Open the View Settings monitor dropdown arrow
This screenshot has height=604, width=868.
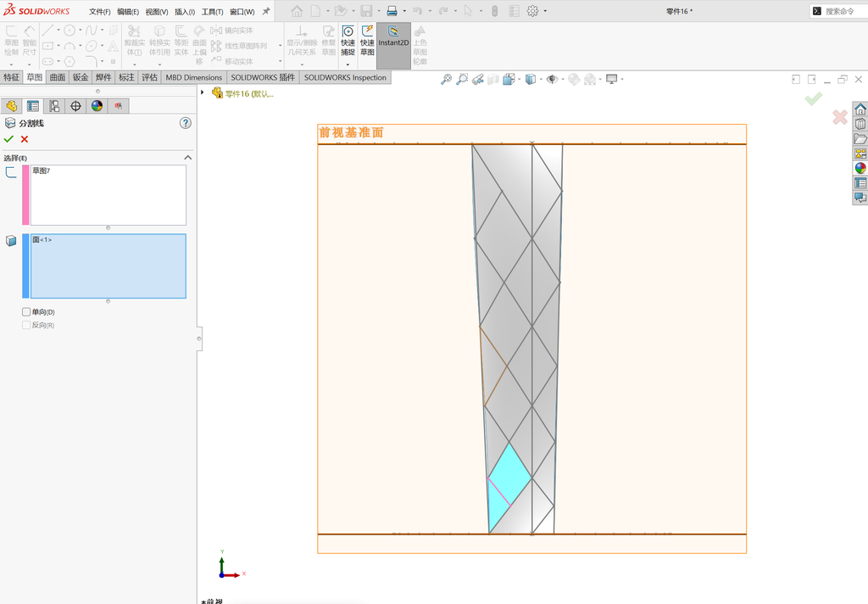(x=622, y=79)
